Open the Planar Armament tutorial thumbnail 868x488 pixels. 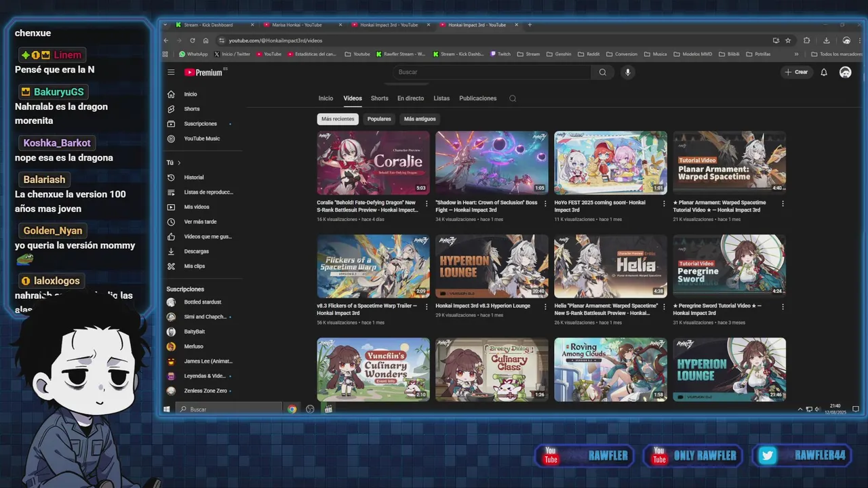coord(729,163)
